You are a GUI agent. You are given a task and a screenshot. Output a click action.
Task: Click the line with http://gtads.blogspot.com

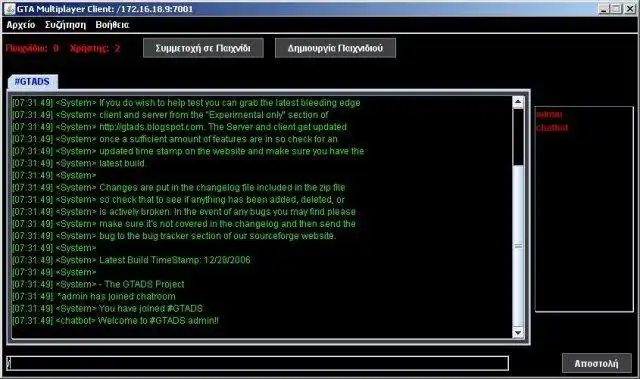pyautogui.click(x=179, y=127)
